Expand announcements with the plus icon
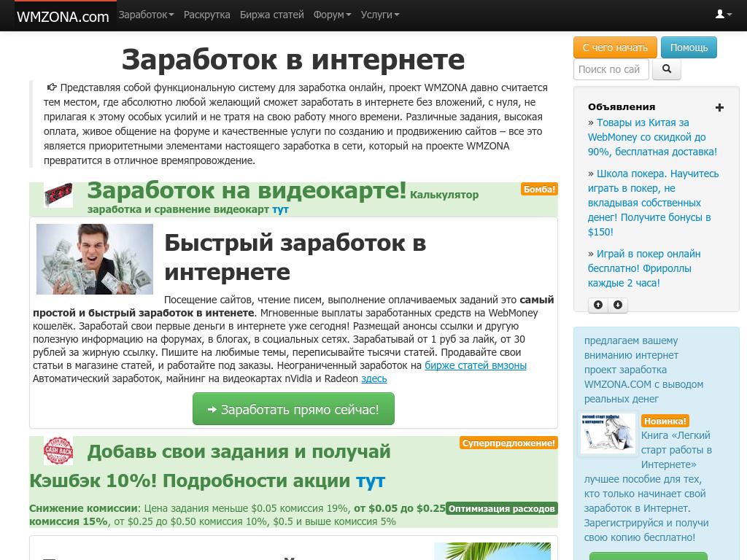This screenshot has height=560, width=747. tap(719, 107)
